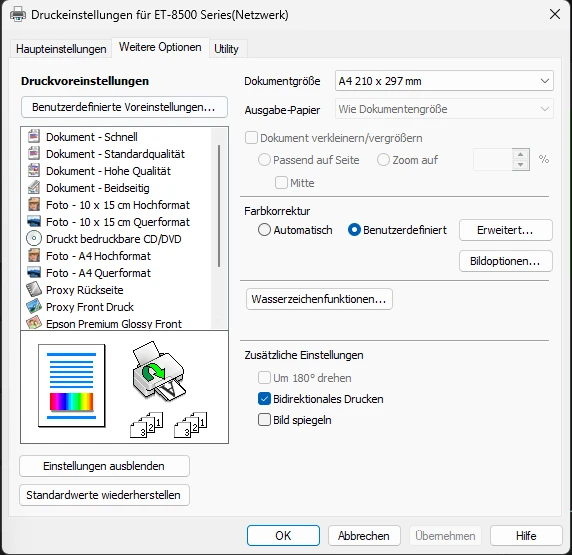The image size is (572, 555).
Task: Select the Proxy Rückseite preset icon
Action: pos(34,290)
